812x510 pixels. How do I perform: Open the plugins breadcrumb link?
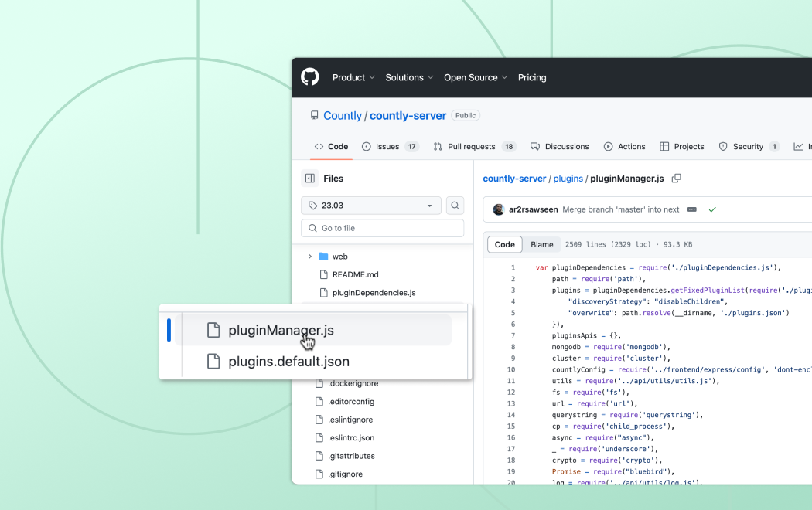pos(568,178)
